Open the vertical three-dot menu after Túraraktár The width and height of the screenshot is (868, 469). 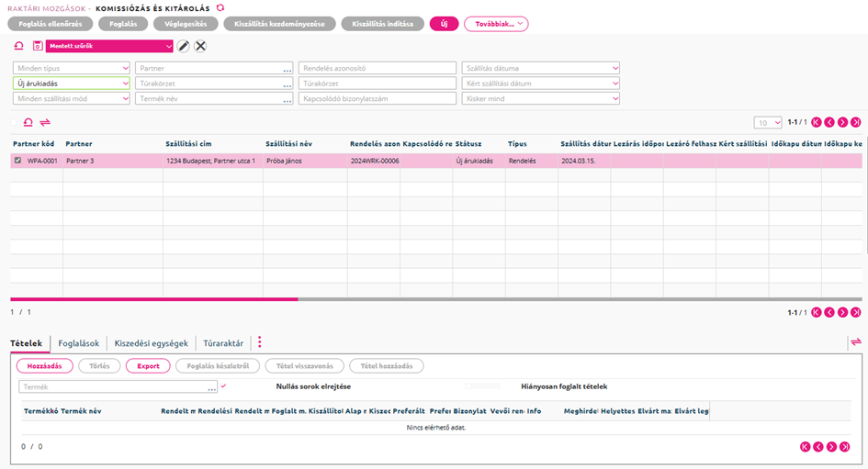[260, 342]
